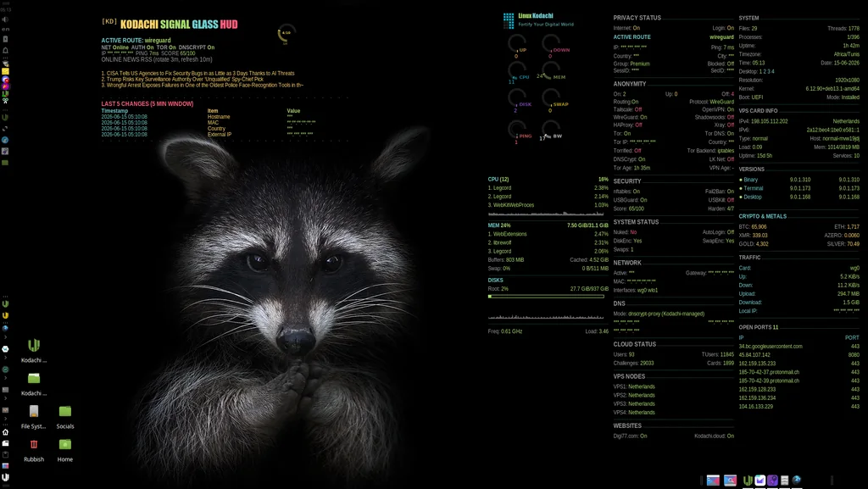
Task: Click the SECURITY section header
Action: (x=626, y=181)
